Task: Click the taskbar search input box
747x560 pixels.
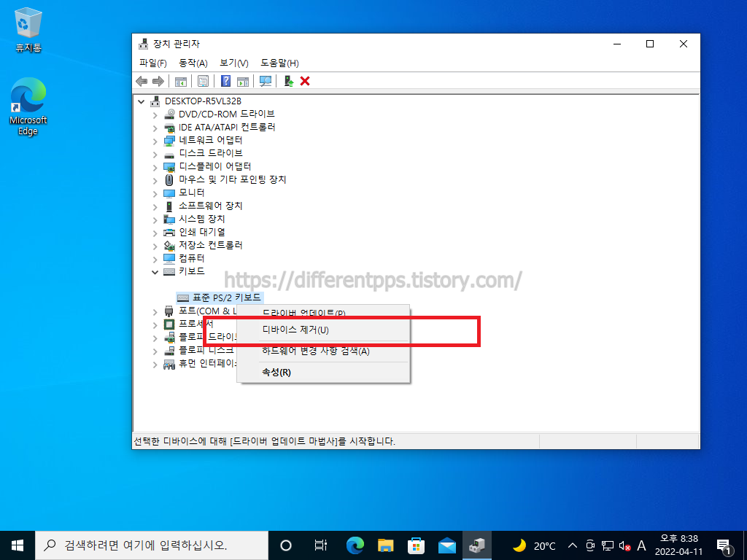Action: click(152, 545)
